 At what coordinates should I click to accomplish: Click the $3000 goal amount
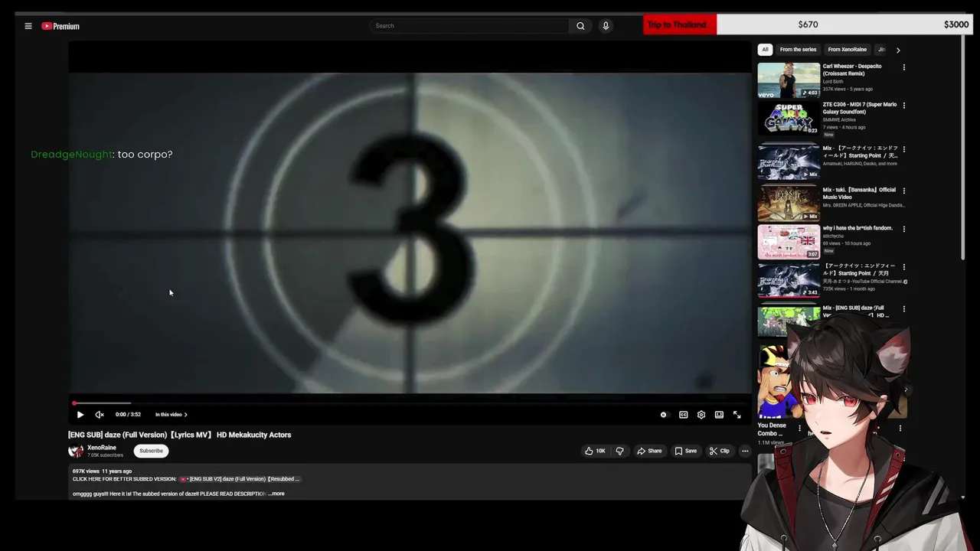[956, 24]
